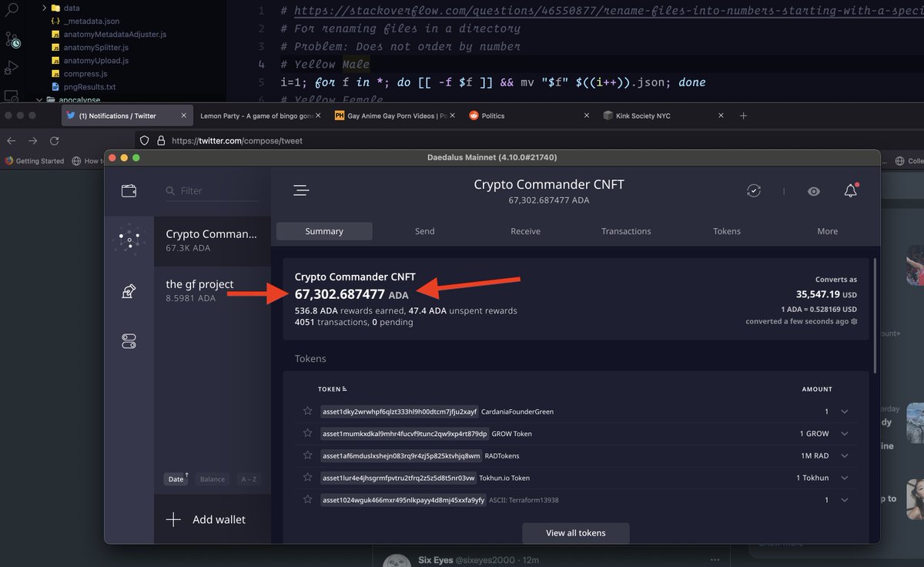
Task: Switch to the Receive tab
Action: (526, 231)
